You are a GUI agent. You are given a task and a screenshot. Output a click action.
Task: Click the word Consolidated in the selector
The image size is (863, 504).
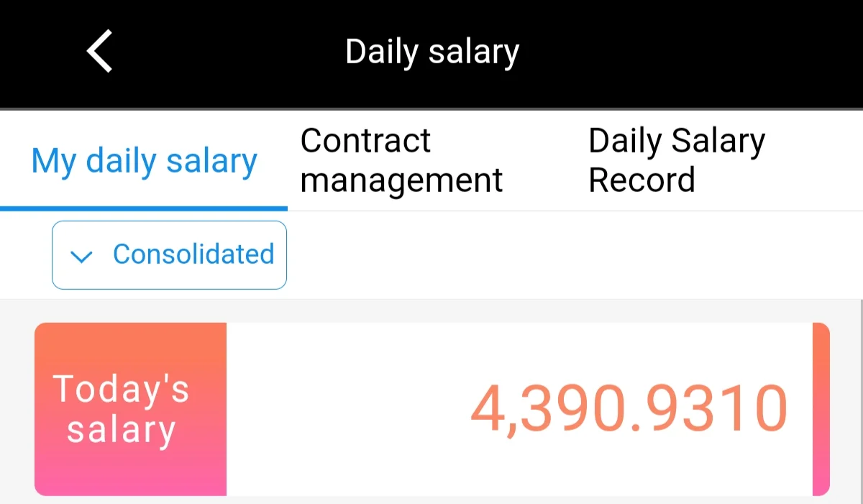coord(193,255)
